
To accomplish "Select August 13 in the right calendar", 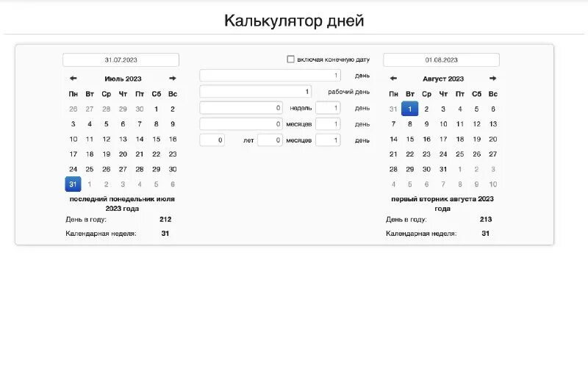I will pyautogui.click(x=492, y=124).
